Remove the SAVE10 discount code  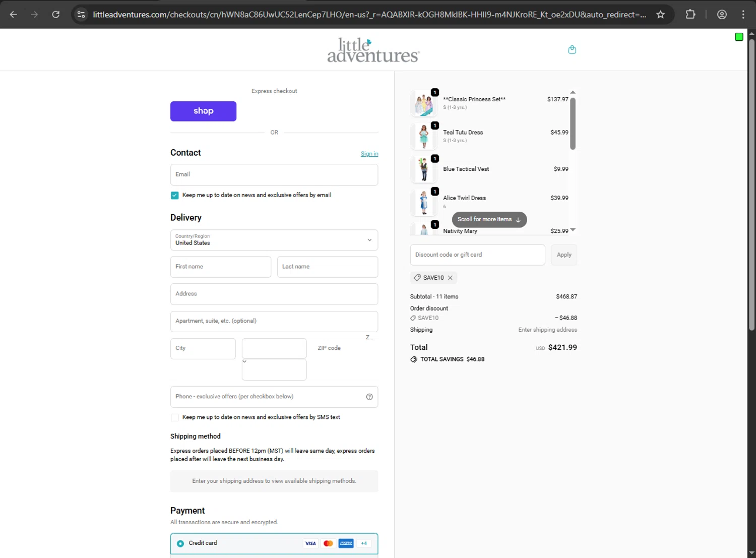tap(450, 278)
